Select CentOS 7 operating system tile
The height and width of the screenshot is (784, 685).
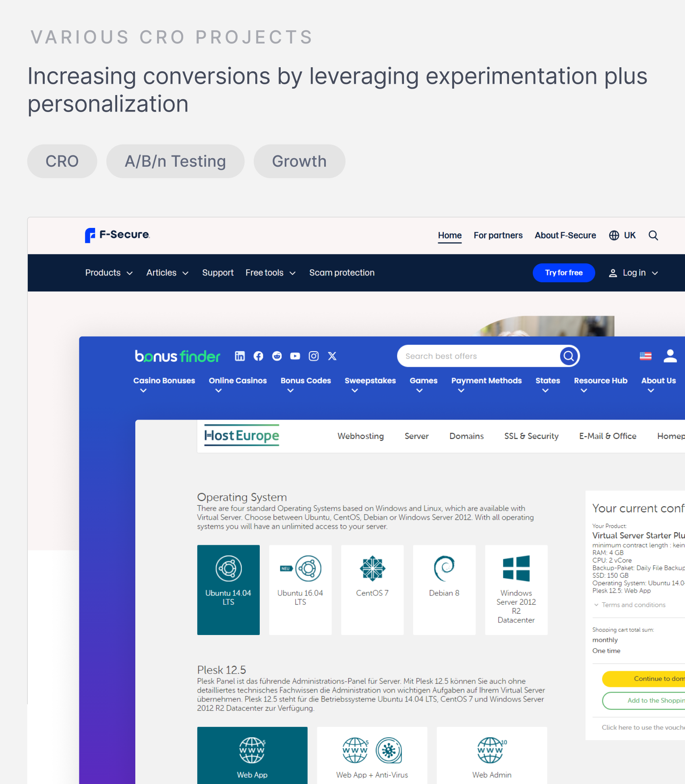373,590
